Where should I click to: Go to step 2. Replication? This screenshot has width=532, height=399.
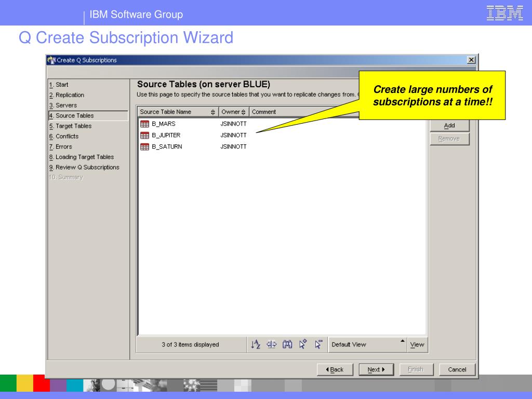[x=66, y=95]
